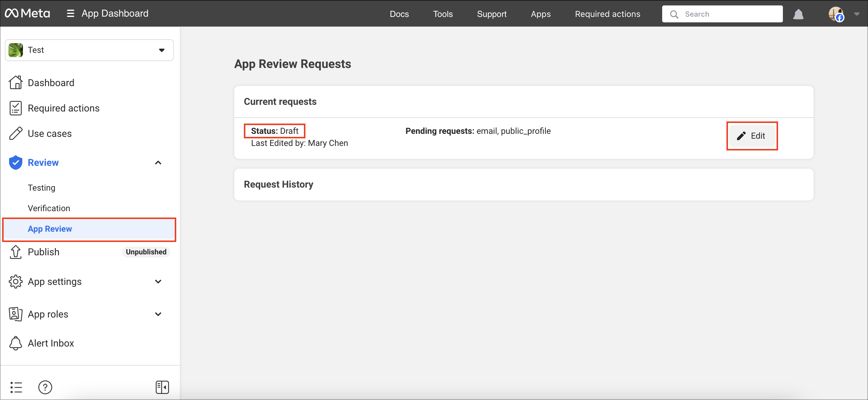Open Required actions in sidebar
This screenshot has width=868, height=400.
coord(63,108)
